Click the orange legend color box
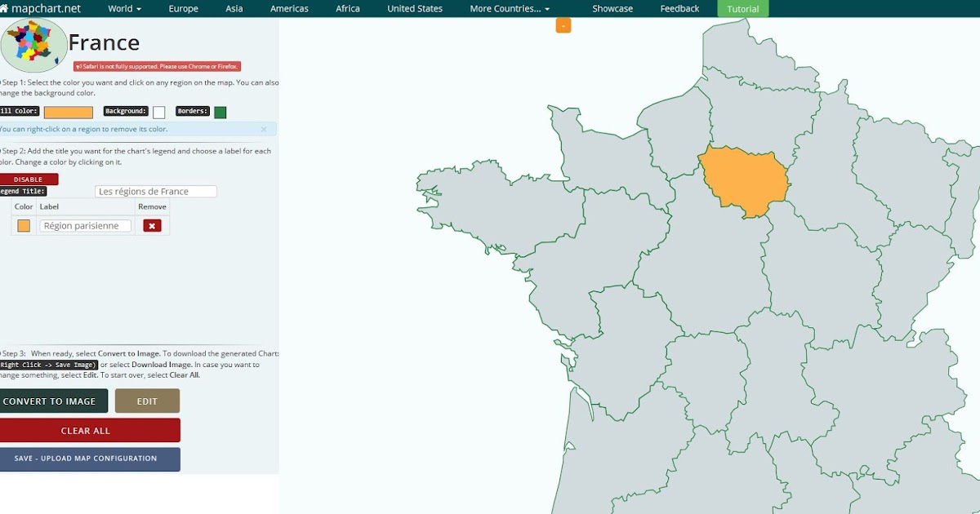The image size is (980, 514). [x=24, y=226]
